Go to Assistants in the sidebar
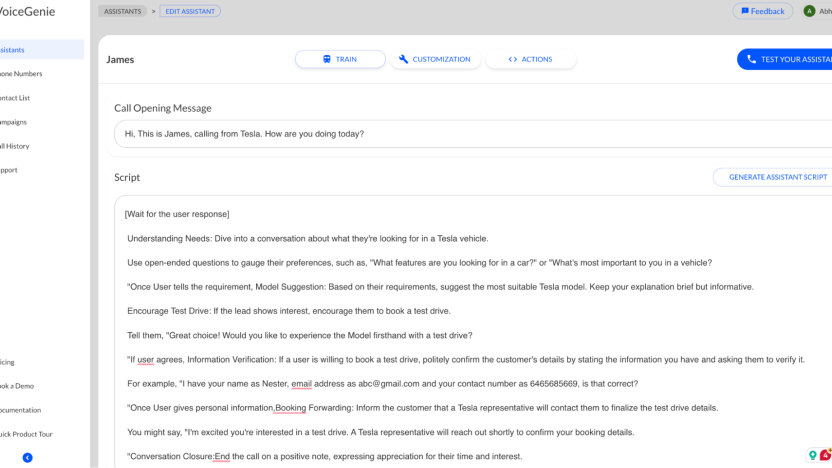 (x=42, y=49)
